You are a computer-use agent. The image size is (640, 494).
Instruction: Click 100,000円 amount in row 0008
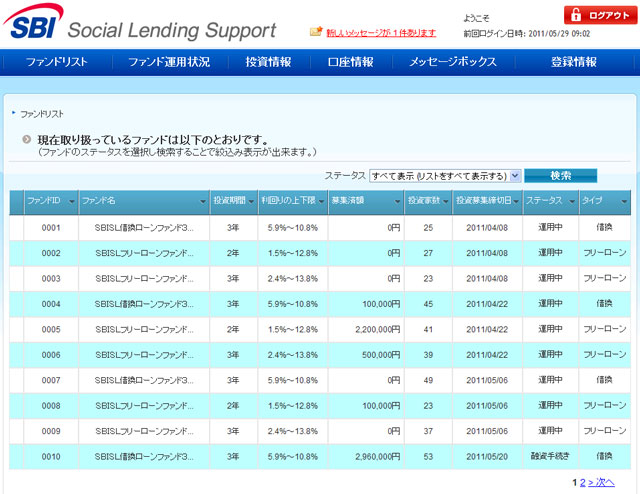381,406
